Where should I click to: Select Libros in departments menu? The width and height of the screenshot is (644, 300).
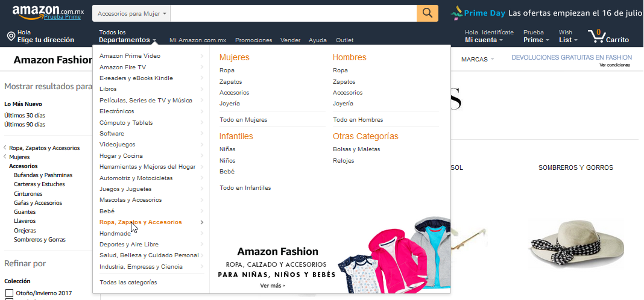[108, 89]
